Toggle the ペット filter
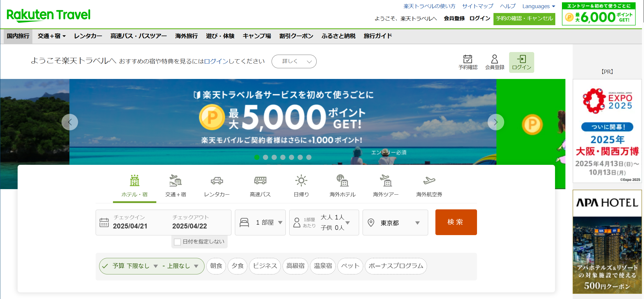 tap(350, 266)
